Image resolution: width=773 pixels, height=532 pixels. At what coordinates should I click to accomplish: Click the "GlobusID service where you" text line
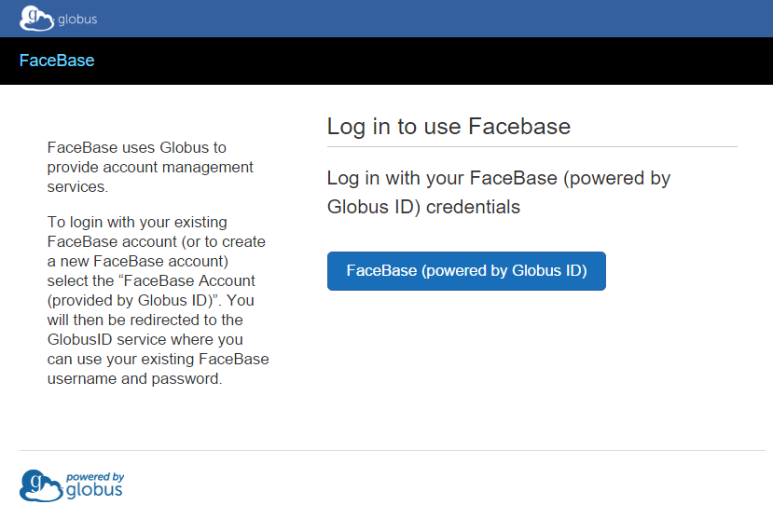point(145,340)
